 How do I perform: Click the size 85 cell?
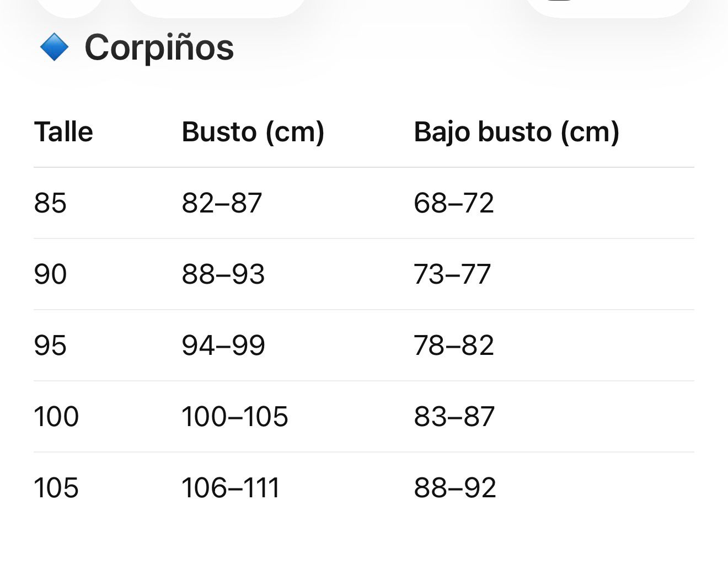pyautogui.click(x=50, y=203)
